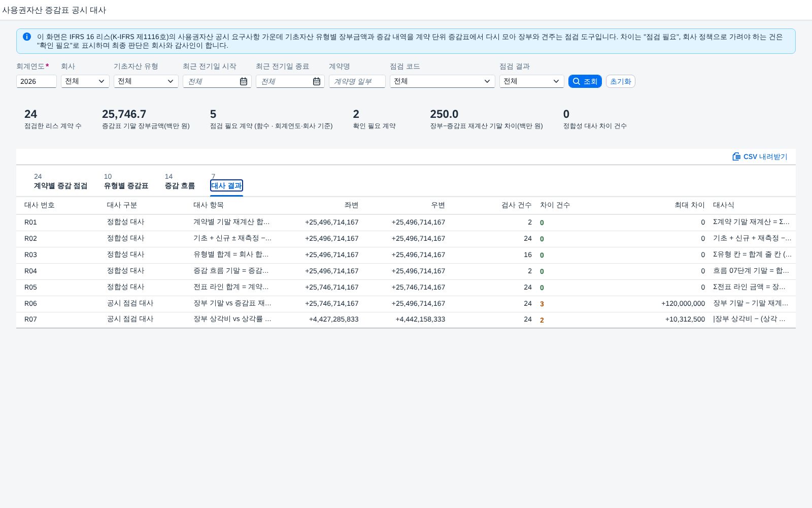The image size is (812, 508).
Task: Click the +4,442,158,333 right-side value
Action: pos(420,320)
